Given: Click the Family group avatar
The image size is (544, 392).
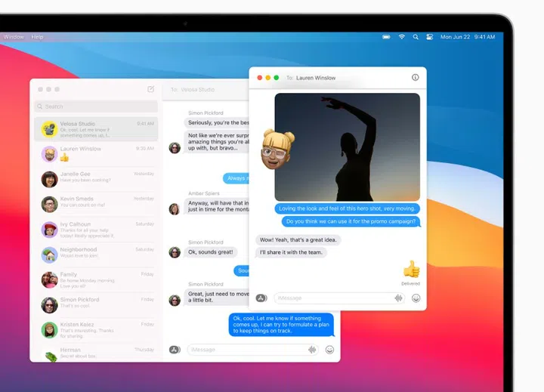Looking at the screenshot, I should click(x=49, y=280).
